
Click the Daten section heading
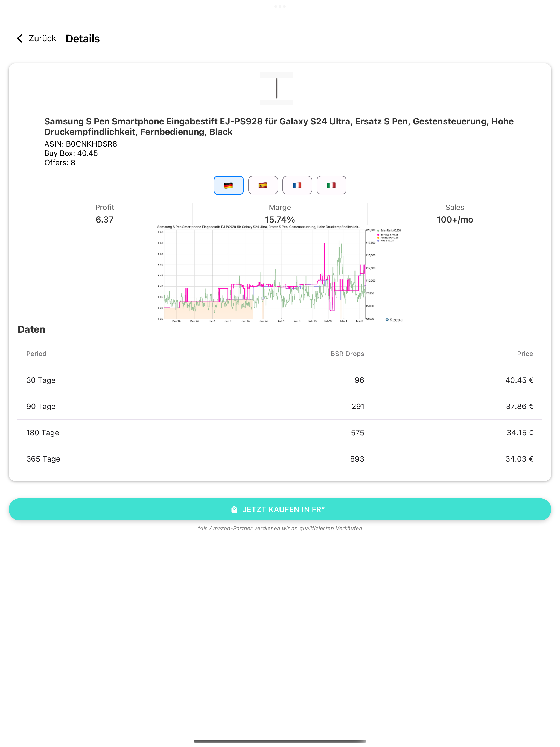click(x=31, y=329)
